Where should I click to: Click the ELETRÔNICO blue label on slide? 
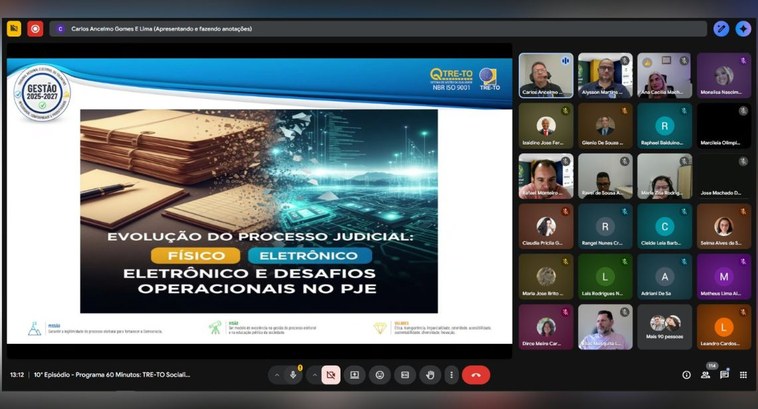click(309, 255)
